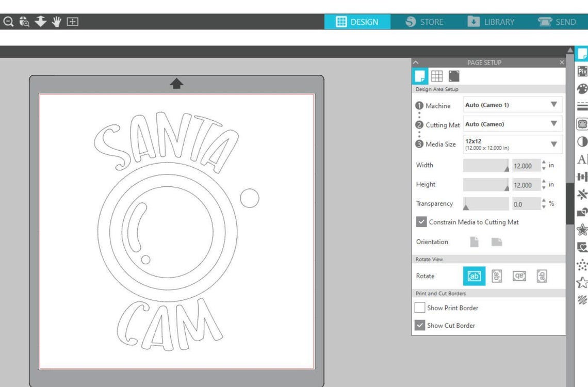This screenshot has width=588, height=387.
Task: Click the fit to window icon
Action: tap(72, 22)
